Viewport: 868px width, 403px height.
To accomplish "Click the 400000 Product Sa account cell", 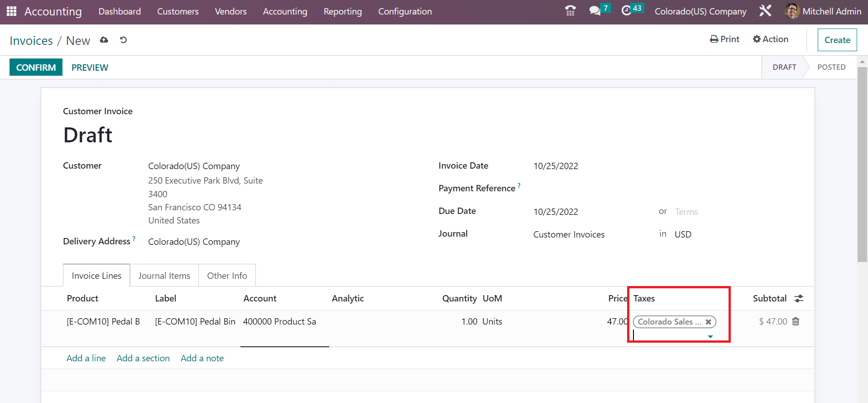I will [279, 321].
